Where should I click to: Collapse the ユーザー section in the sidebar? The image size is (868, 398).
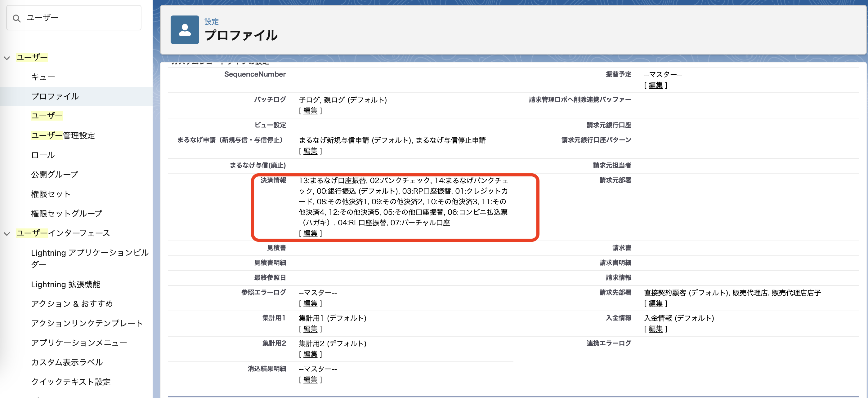pyautogui.click(x=7, y=57)
